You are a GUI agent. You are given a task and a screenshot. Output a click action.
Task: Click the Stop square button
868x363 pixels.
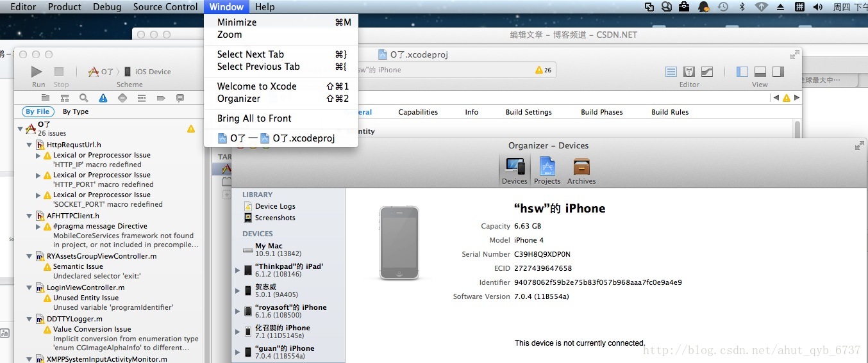(59, 72)
